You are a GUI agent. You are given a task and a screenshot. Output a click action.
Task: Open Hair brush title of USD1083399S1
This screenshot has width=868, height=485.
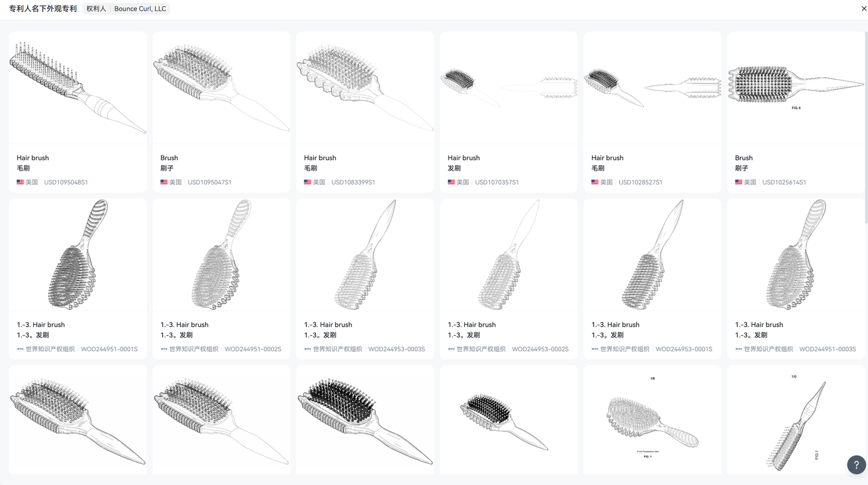pyautogui.click(x=320, y=158)
